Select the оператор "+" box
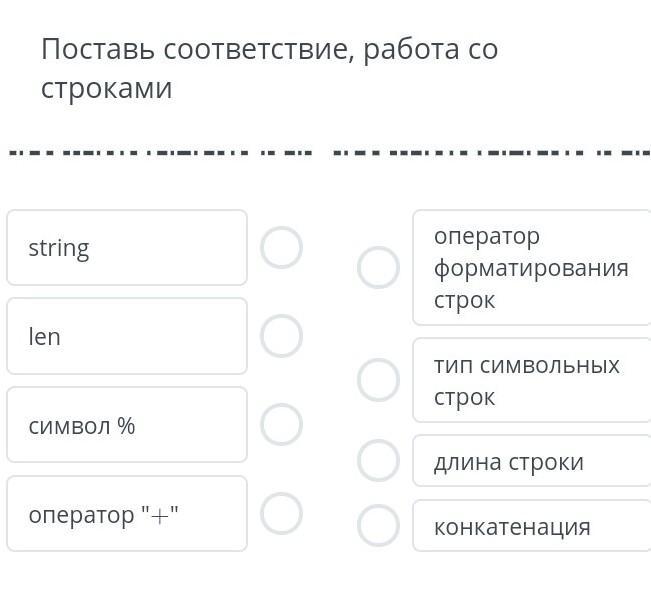 pyautogui.click(x=127, y=514)
